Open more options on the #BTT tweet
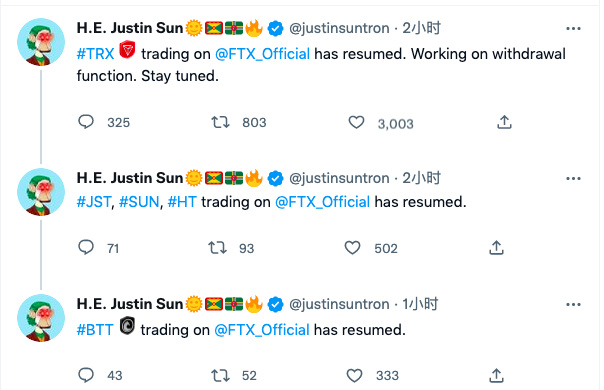 click(573, 304)
